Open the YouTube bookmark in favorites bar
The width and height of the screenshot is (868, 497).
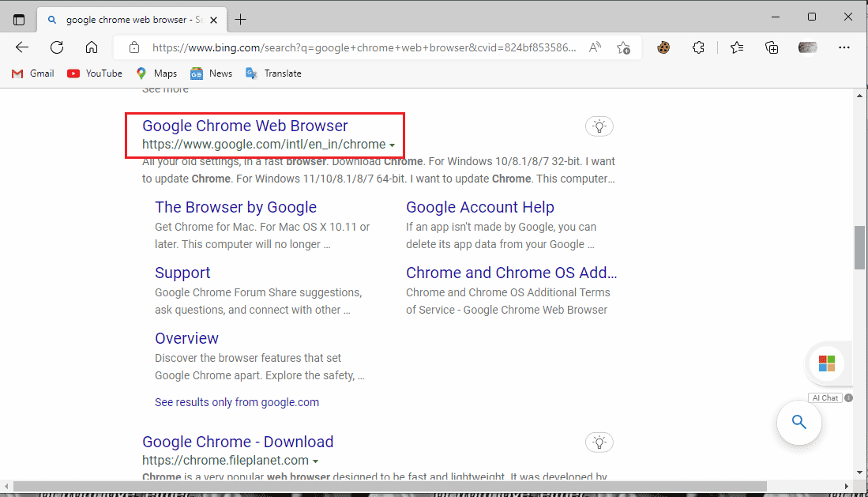pos(95,73)
